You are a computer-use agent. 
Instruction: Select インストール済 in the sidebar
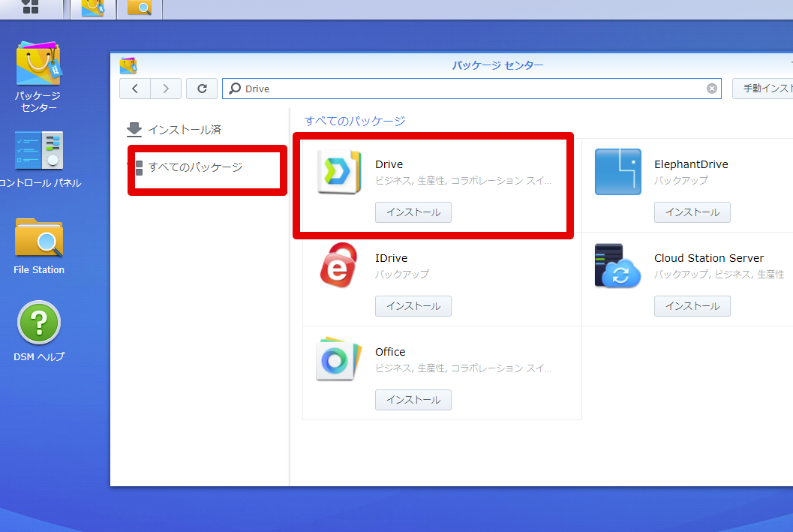[174, 130]
